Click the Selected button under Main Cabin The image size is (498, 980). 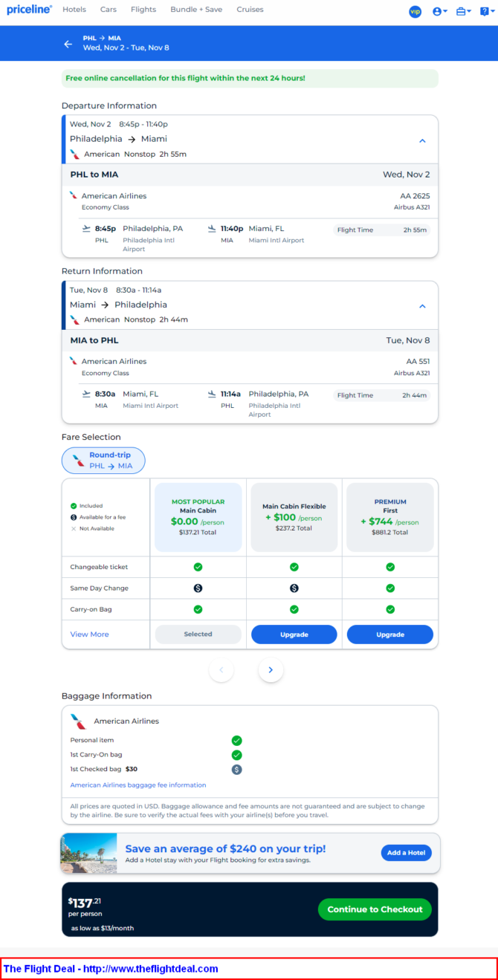(x=198, y=634)
